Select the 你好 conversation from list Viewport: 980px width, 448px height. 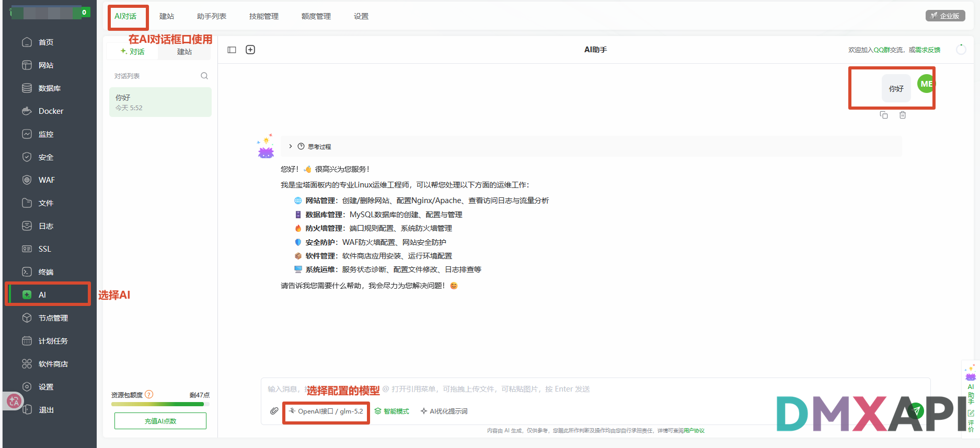(x=160, y=102)
